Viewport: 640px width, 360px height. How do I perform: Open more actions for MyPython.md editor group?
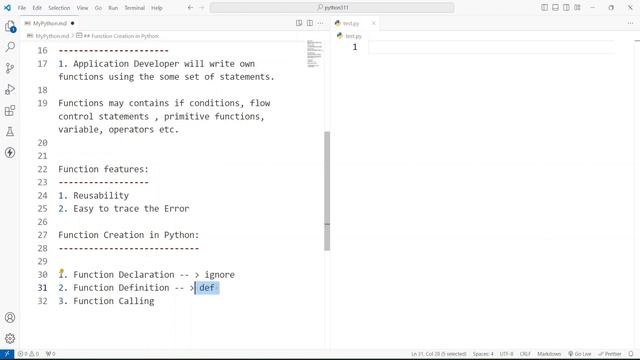[320, 23]
